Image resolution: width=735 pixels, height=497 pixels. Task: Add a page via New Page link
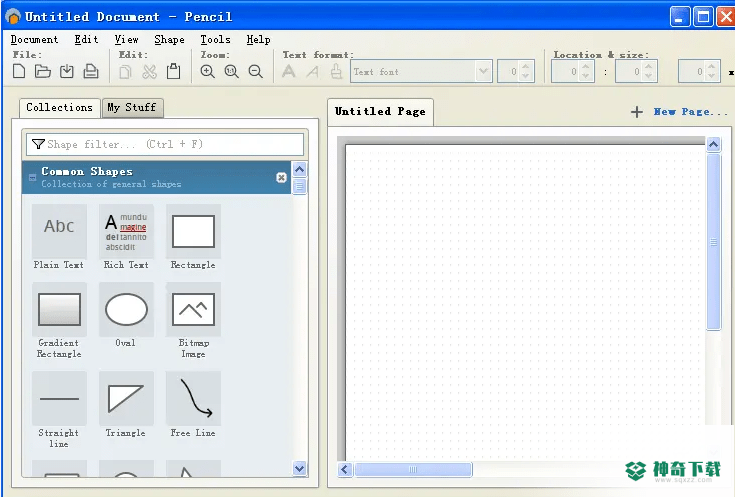691,112
